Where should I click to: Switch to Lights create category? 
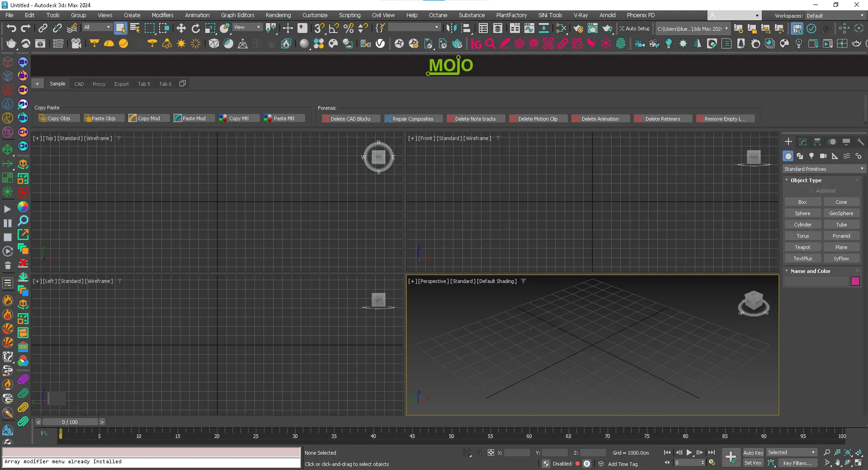pos(811,156)
